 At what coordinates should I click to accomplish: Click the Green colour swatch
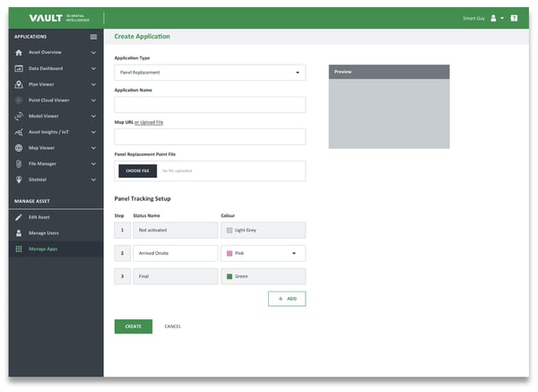[230, 276]
